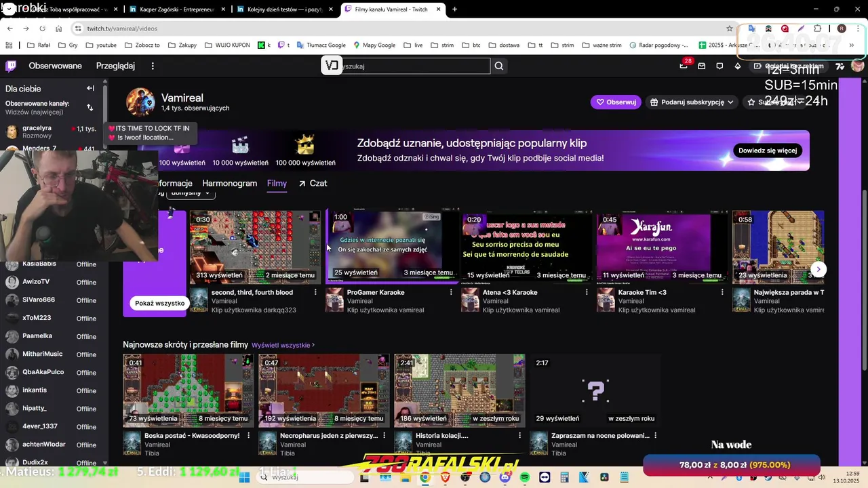Switch to the Harmonogram tab

tap(229, 184)
